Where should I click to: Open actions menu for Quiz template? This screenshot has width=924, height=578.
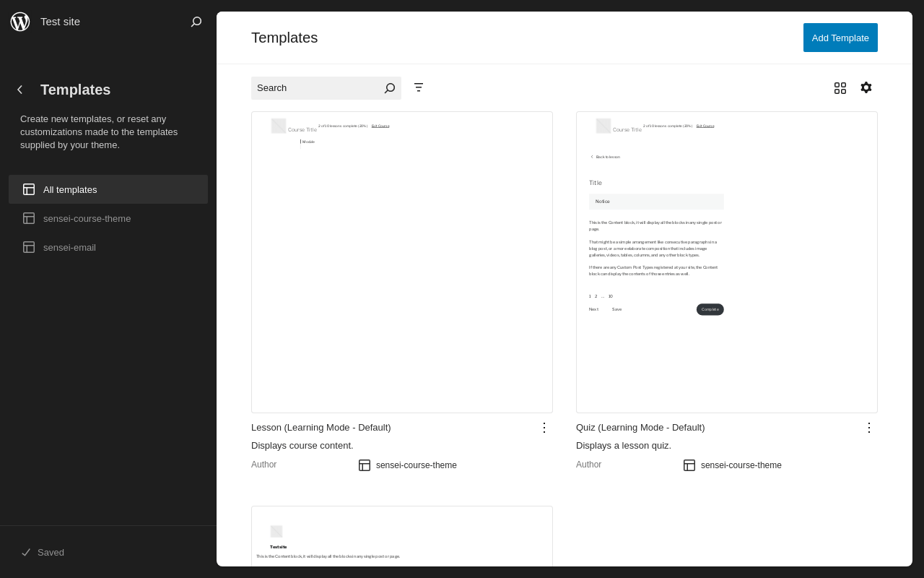[869, 427]
